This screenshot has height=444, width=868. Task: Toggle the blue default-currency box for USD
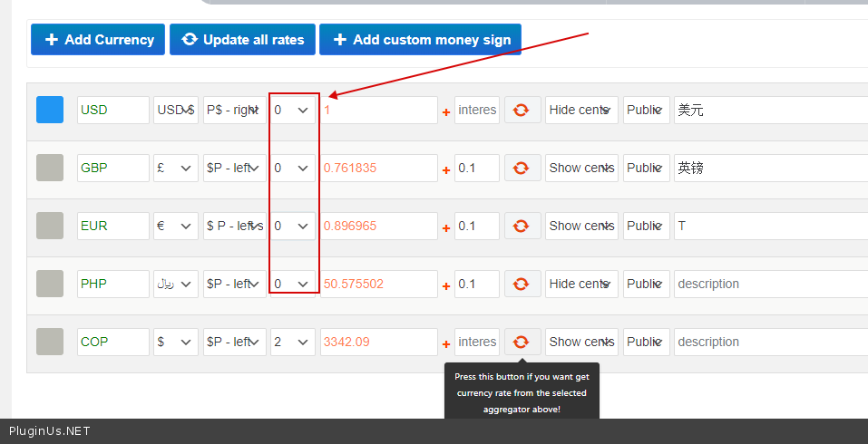pyautogui.click(x=50, y=111)
